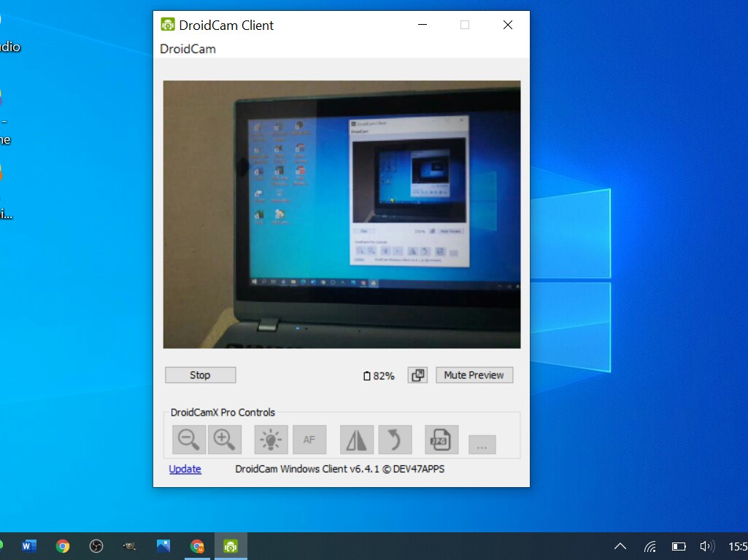Mirror the video with the flip icon
The width and height of the screenshot is (748, 560).
(357, 440)
